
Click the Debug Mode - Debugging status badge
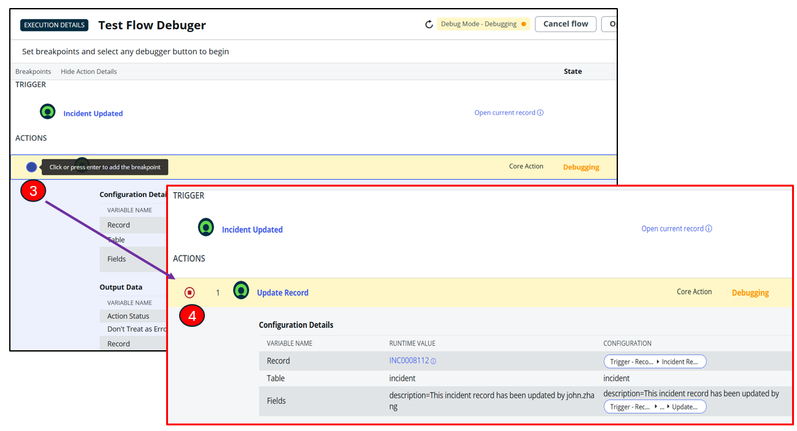482,24
